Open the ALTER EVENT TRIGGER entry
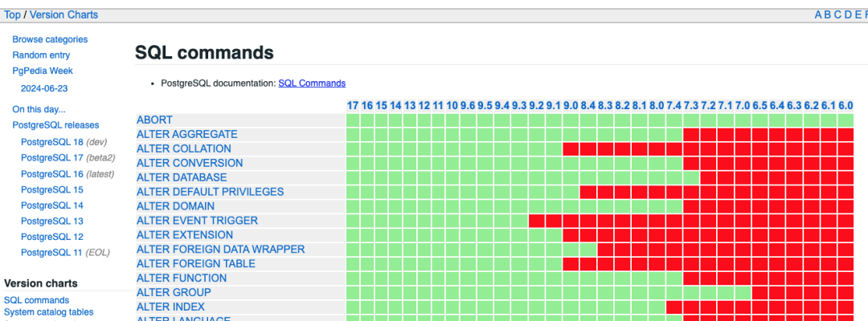Viewport: 868px width, 321px height. point(197,221)
